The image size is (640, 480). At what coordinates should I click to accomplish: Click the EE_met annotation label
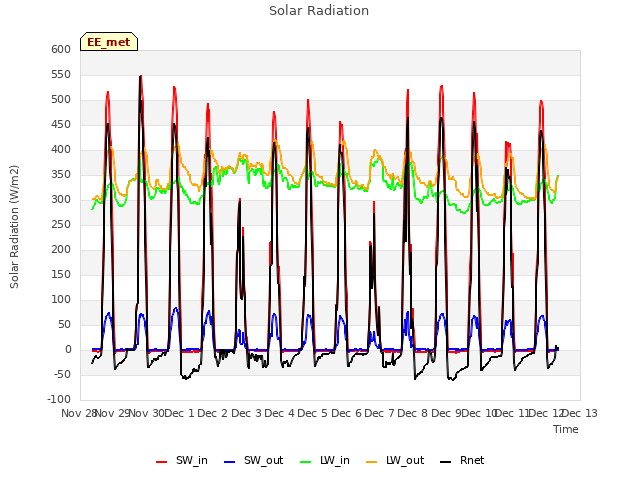click(x=109, y=42)
